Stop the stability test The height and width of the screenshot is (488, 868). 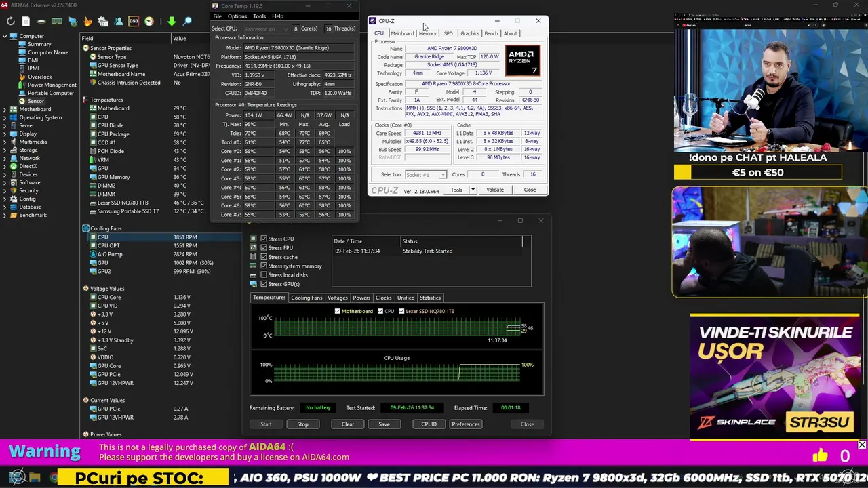302,424
